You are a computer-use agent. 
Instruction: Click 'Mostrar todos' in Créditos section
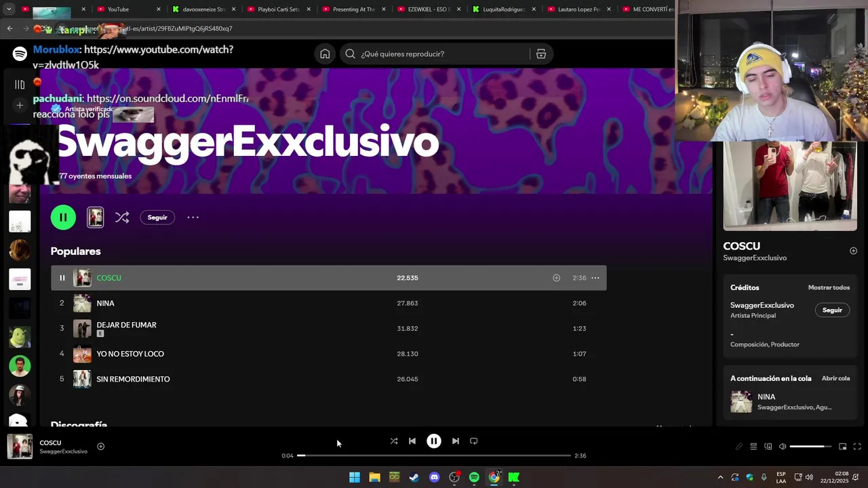click(829, 287)
